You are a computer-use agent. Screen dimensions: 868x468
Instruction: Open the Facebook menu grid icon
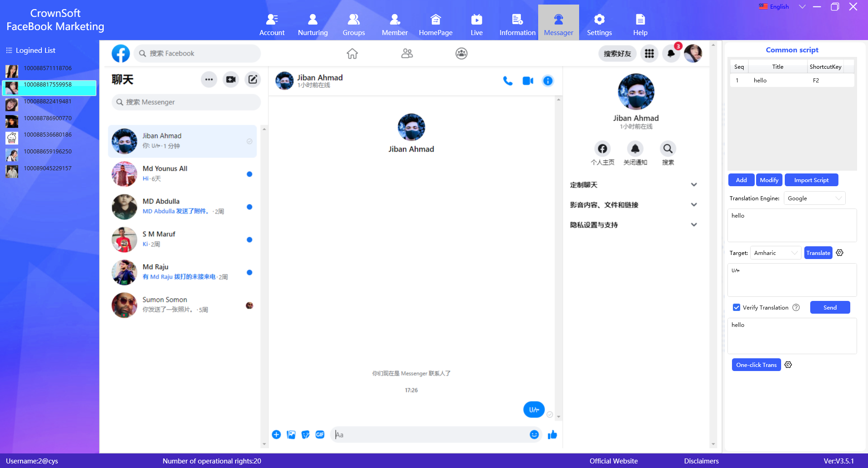(x=649, y=53)
